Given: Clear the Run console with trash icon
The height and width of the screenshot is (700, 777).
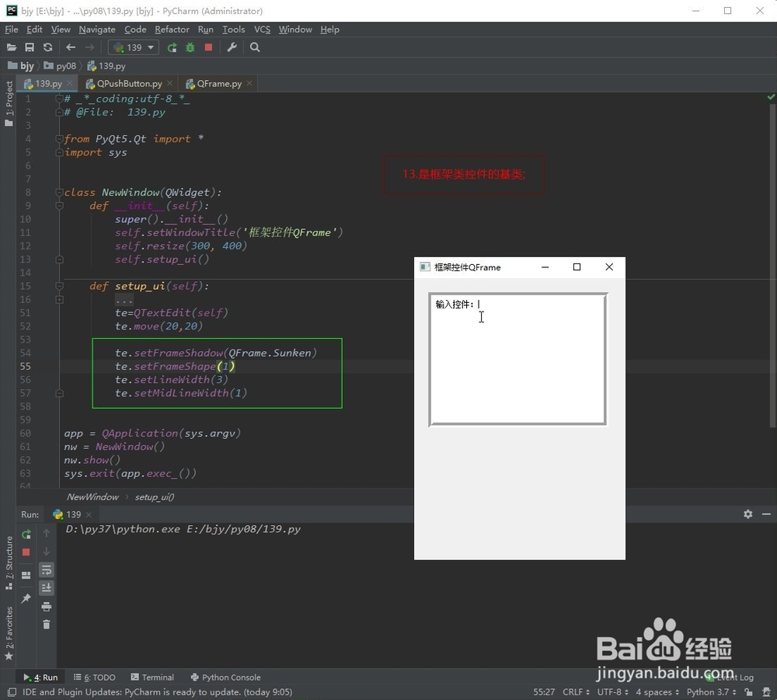Looking at the screenshot, I should pyautogui.click(x=46, y=624).
